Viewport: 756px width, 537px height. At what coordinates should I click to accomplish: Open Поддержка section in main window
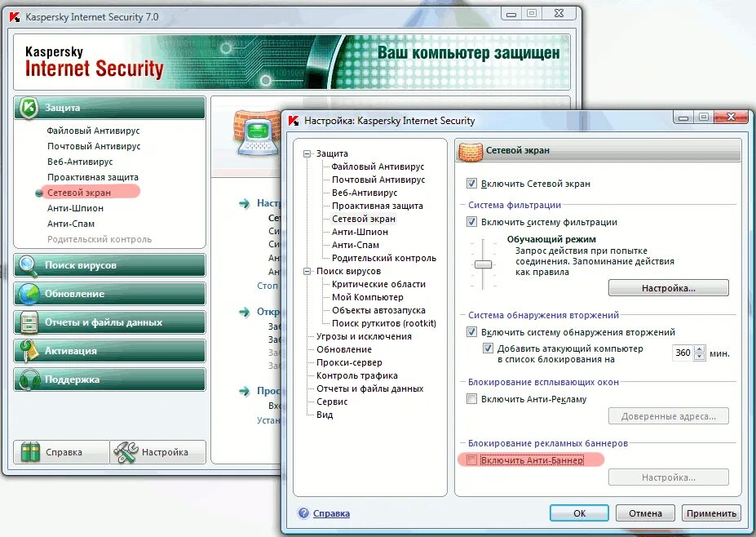pos(110,379)
